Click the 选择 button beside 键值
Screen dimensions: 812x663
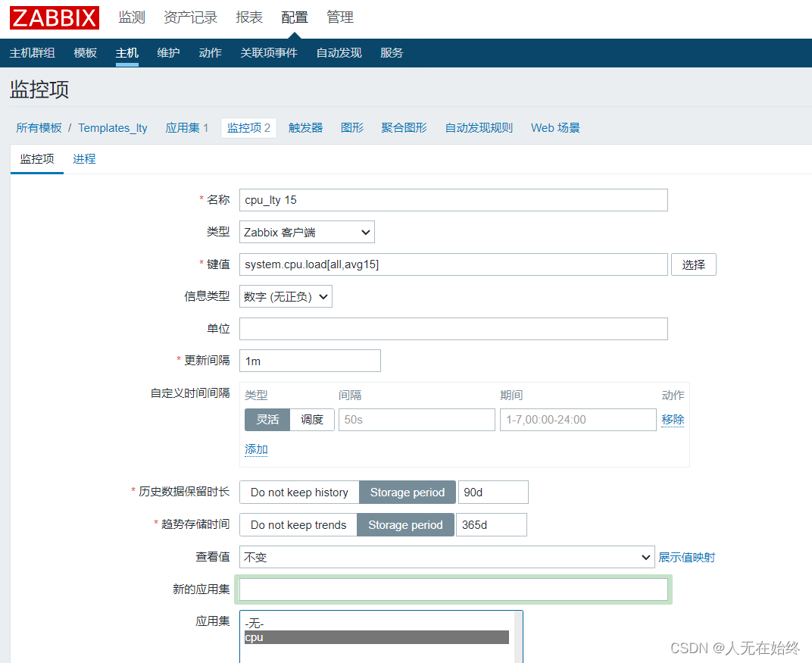point(693,264)
